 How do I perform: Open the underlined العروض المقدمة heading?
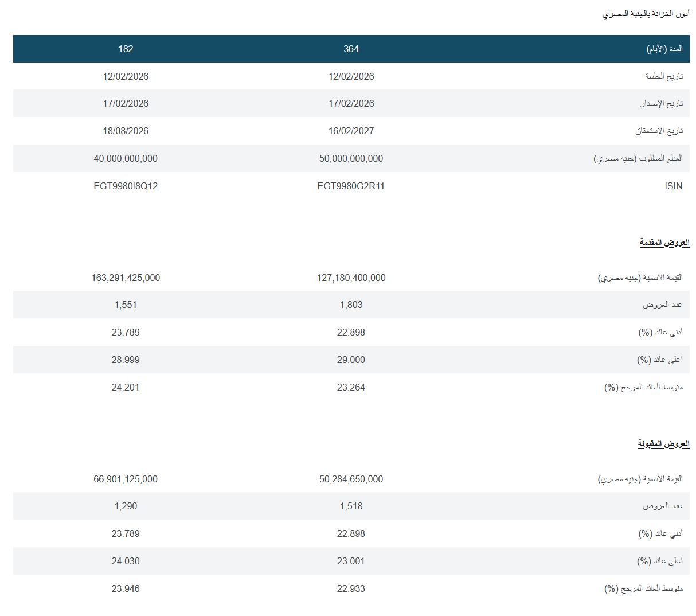(664, 243)
